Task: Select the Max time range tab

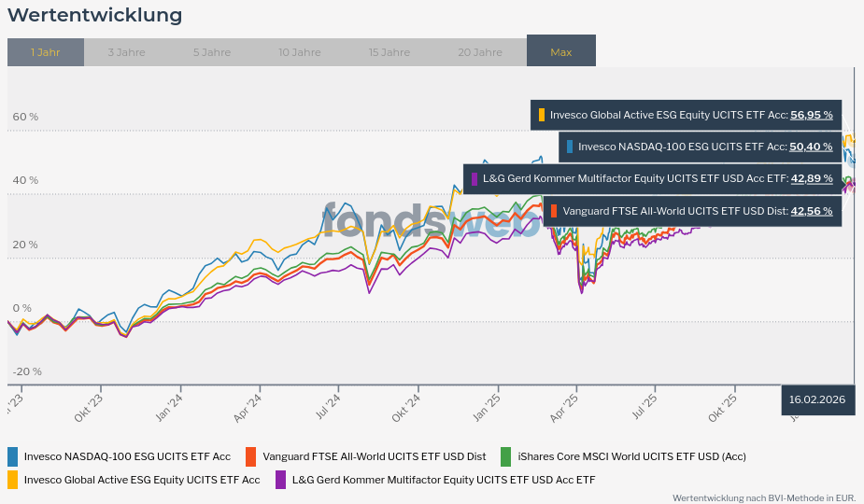Action: click(x=561, y=50)
